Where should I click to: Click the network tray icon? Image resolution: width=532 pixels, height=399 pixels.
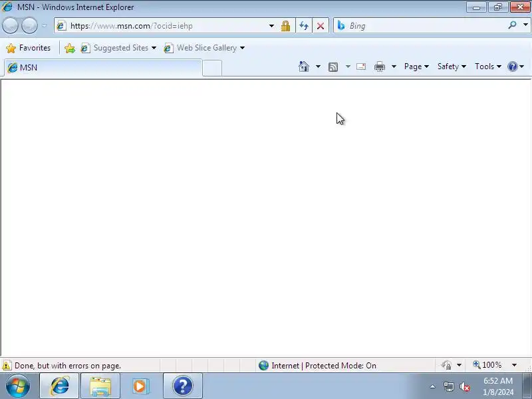pos(448,386)
